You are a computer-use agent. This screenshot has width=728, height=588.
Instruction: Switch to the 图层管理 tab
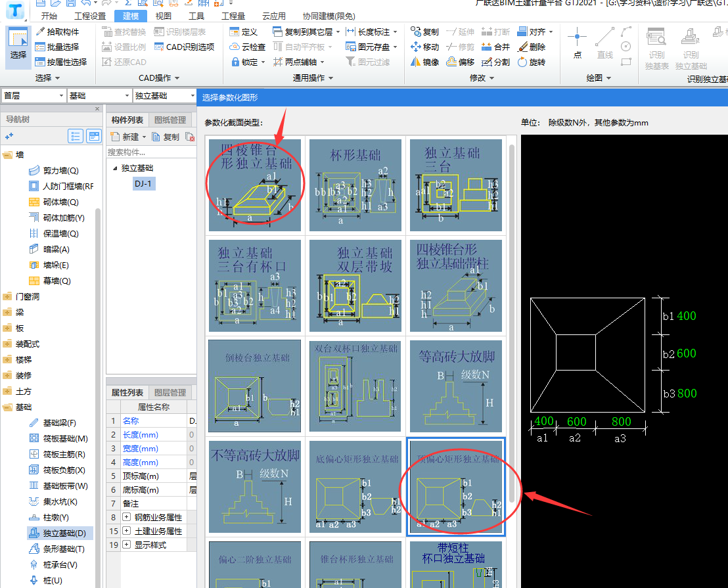170,393
